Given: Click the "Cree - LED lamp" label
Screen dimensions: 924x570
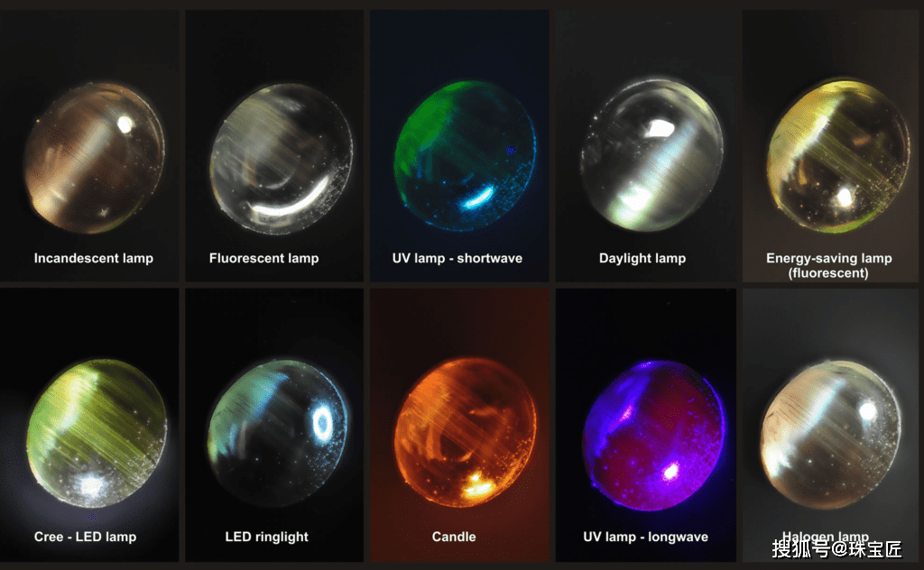Looking at the screenshot, I should 86,537.
